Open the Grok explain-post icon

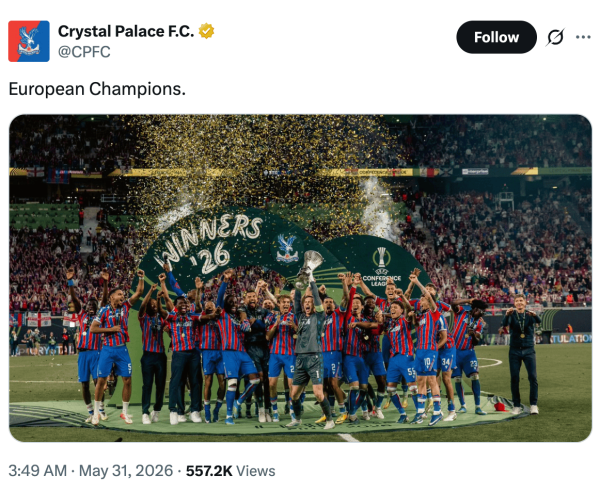556,37
